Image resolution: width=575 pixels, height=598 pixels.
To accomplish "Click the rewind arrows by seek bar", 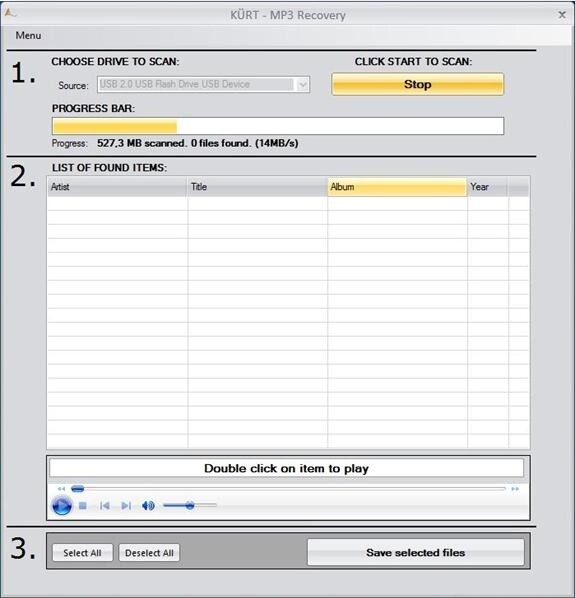I will 61,489.
